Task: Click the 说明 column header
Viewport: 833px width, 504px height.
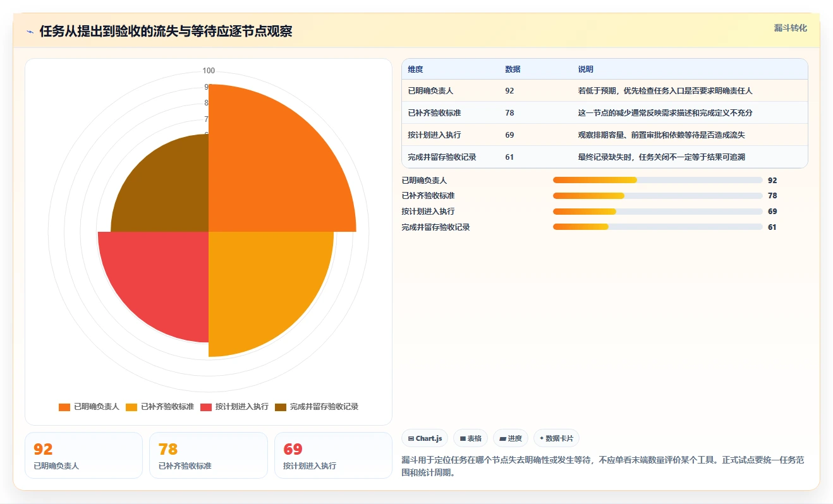Action: tap(586, 69)
